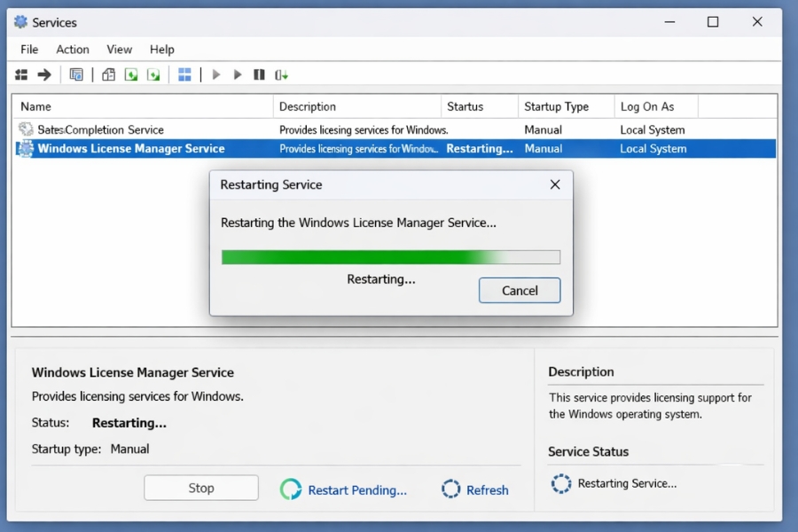
Task: Click the Restart Service toolbar icon
Action: pyautogui.click(x=280, y=74)
